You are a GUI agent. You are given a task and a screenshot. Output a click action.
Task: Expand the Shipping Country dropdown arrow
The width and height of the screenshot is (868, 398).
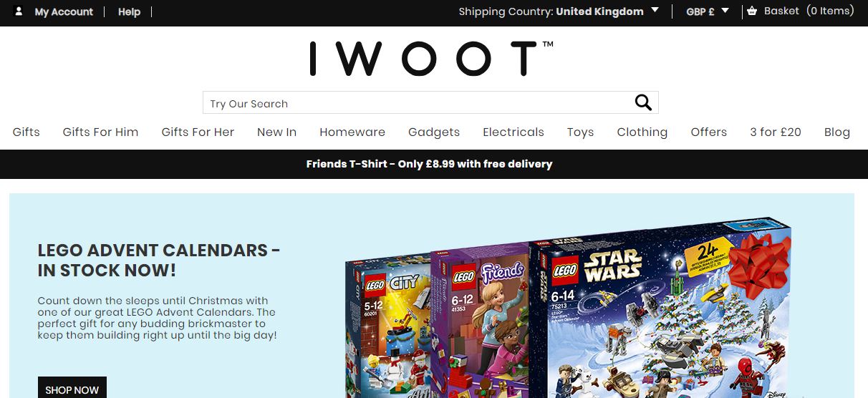655,11
